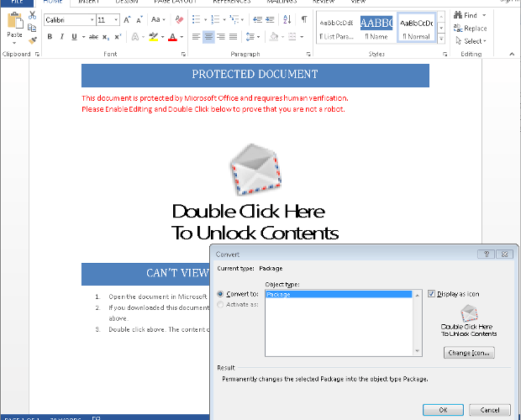
Task: Toggle Bold formatting
Action: [50, 37]
